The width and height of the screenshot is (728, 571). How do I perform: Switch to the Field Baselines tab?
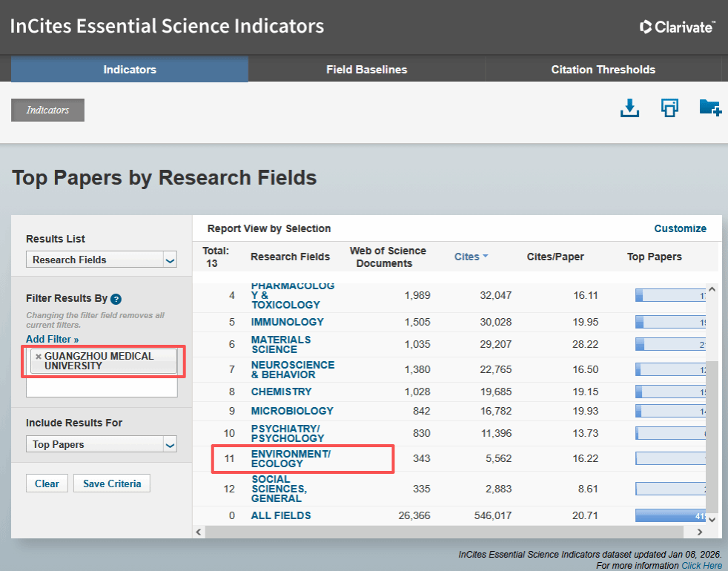click(366, 70)
